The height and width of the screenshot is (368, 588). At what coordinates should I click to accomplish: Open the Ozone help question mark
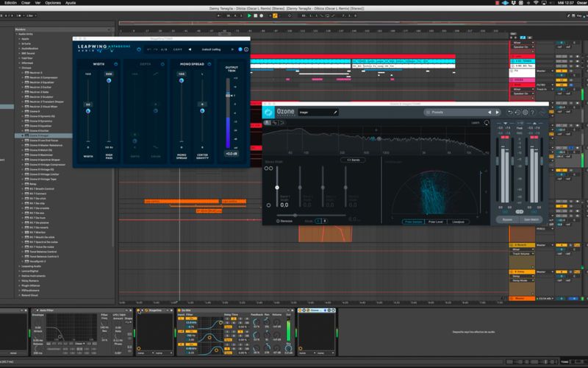(x=532, y=113)
